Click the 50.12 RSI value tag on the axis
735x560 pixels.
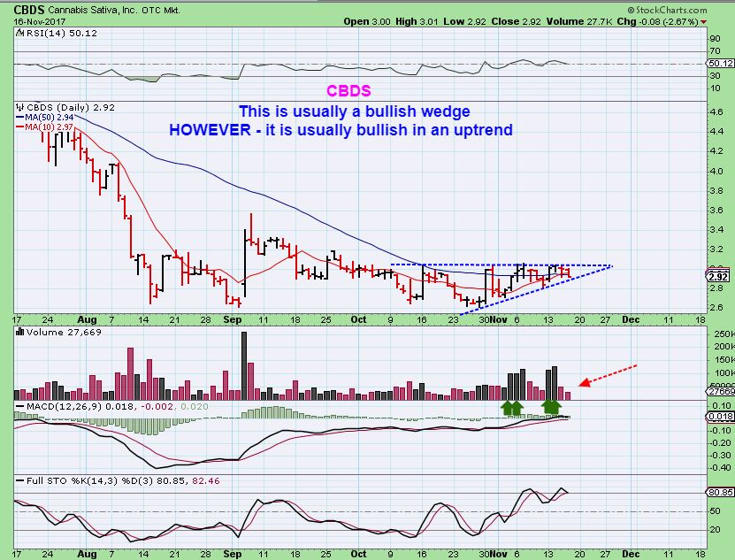coord(721,64)
